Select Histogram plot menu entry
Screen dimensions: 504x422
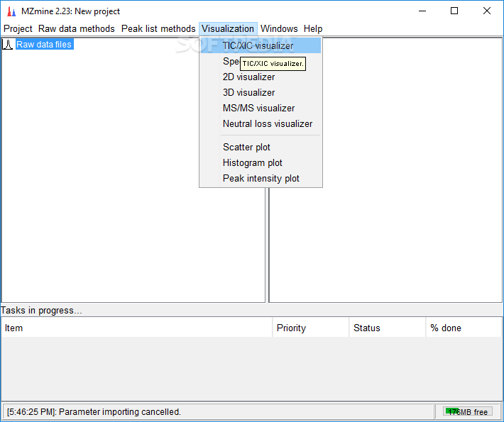pos(261,163)
